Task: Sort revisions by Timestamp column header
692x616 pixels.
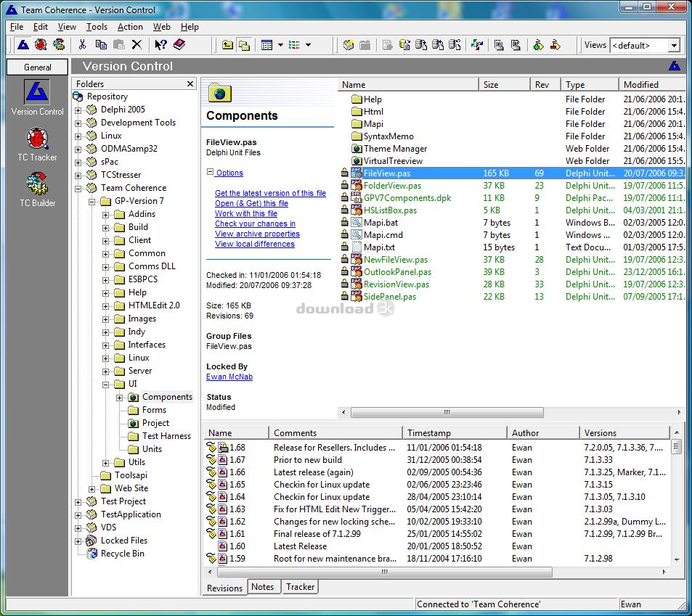Action: tap(455, 433)
